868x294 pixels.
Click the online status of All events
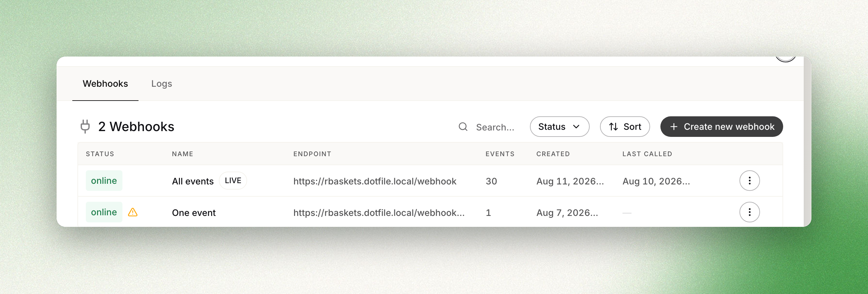coord(104,181)
